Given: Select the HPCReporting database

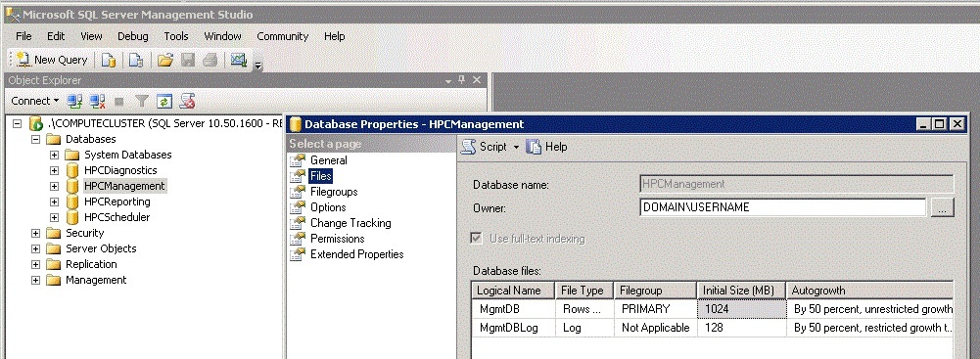Looking at the screenshot, I should pos(117,202).
